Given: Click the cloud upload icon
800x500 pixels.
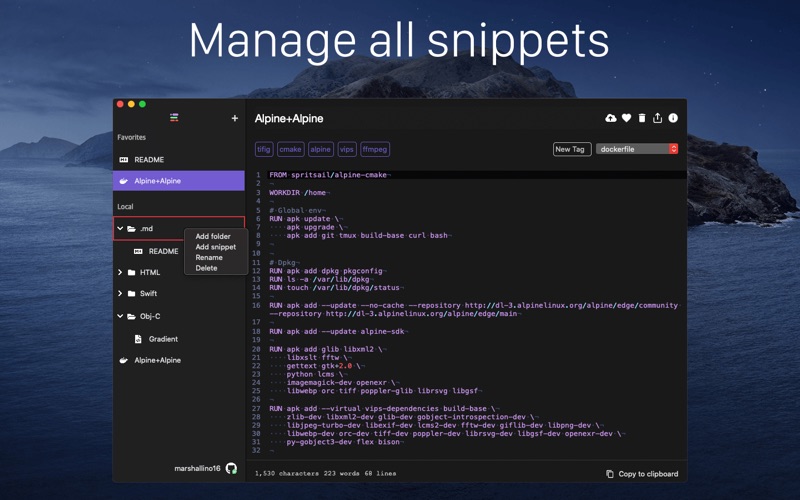Looking at the screenshot, I should tap(610, 118).
